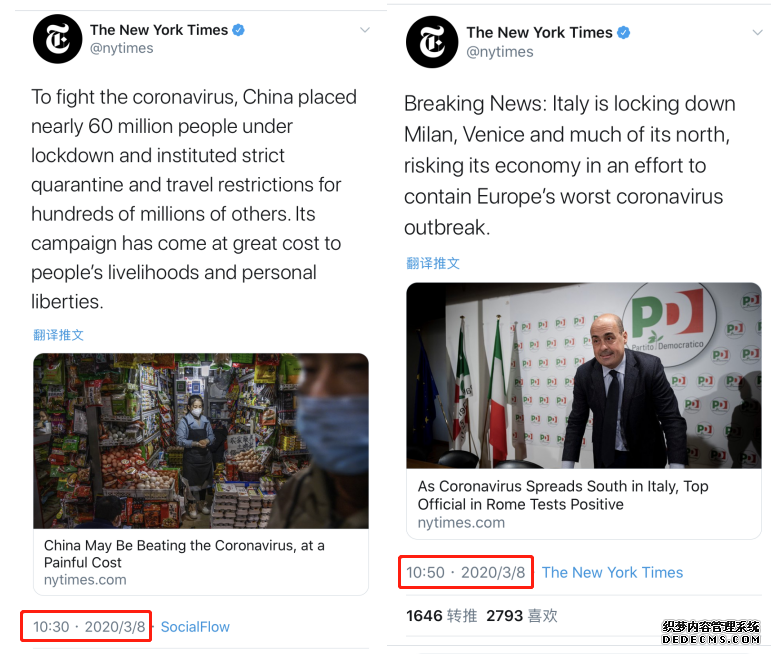
Task: Open the Italian official press photo
Action: click(x=583, y=375)
